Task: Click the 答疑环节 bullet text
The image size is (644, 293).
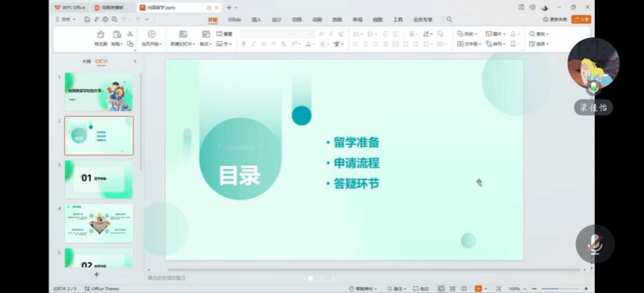Action: point(356,184)
